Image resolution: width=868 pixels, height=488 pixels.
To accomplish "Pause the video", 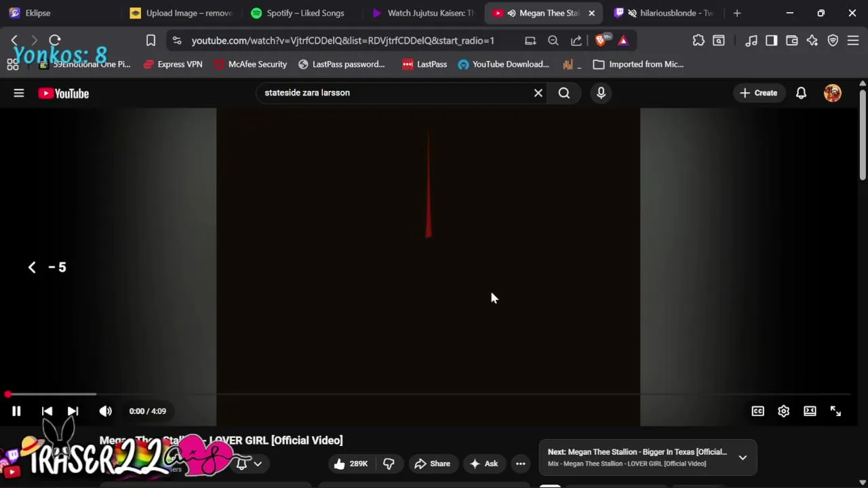I will [x=16, y=411].
